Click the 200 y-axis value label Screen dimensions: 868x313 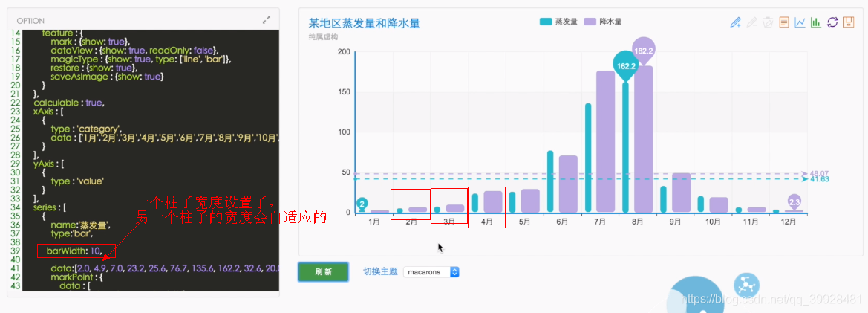344,52
